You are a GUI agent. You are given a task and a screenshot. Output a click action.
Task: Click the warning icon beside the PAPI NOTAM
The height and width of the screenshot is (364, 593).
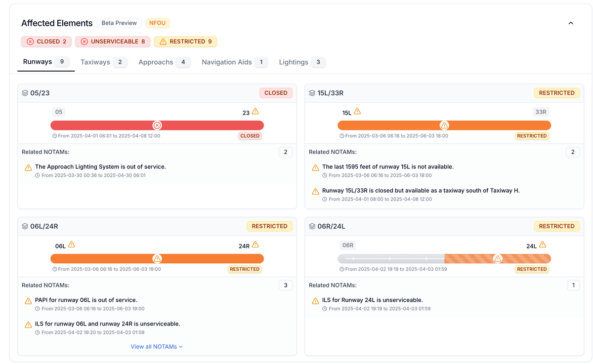click(29, 301)
